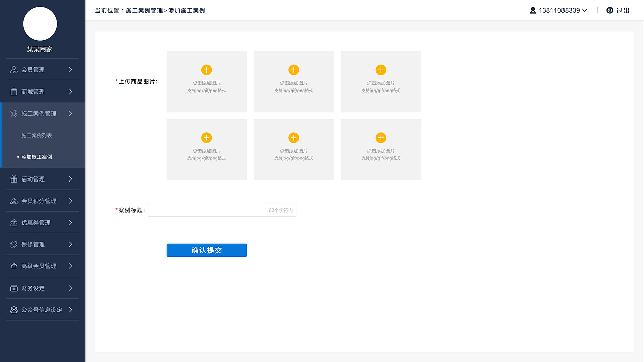Expand the 高级会员管理 chevron
Viewport: 644px width, 362px height.
pyautogui.click(x=71, y=266)
